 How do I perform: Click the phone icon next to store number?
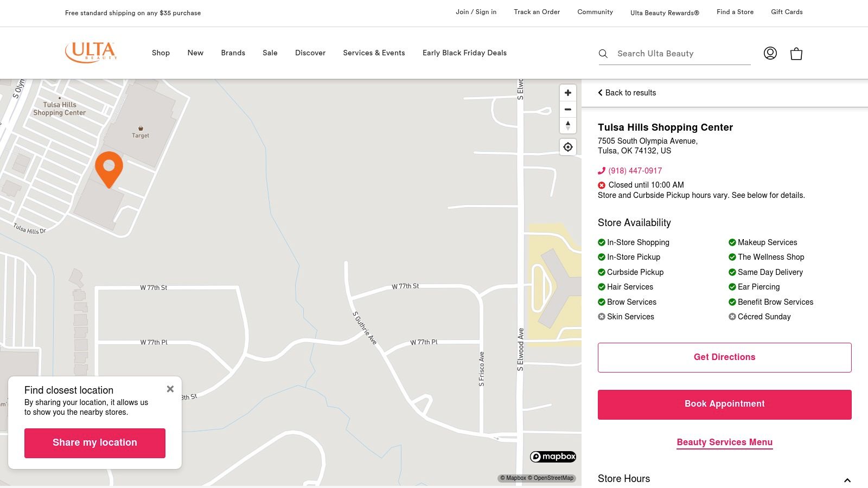[601, 170]
